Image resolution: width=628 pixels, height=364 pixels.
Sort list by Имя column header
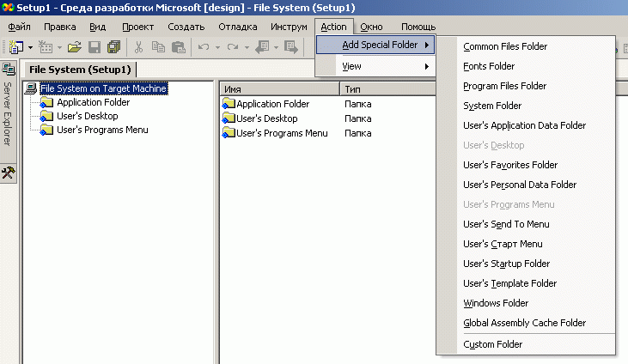tap(279, 89)
